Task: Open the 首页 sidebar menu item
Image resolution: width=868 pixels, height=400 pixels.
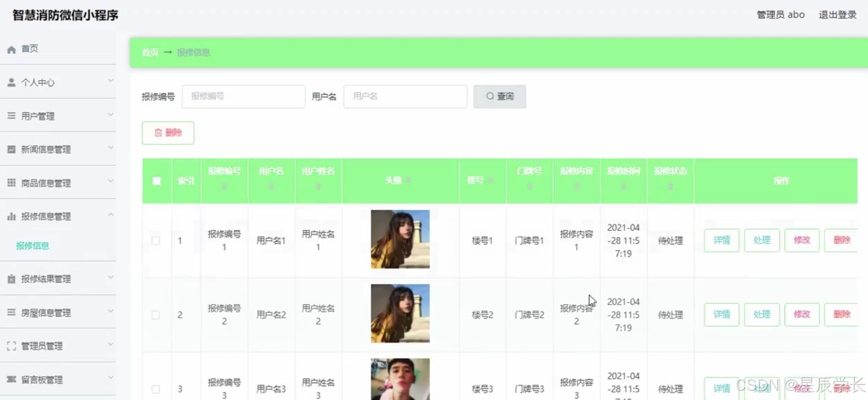Action: (x=58, y=49)
